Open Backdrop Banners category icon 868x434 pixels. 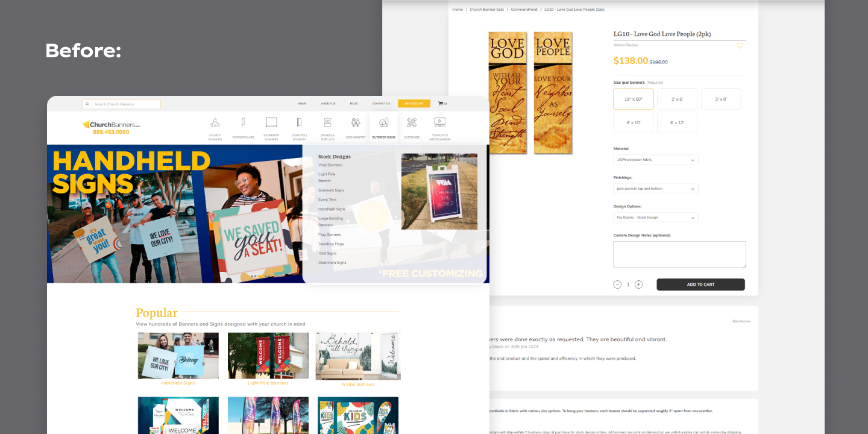click(271, 123)
